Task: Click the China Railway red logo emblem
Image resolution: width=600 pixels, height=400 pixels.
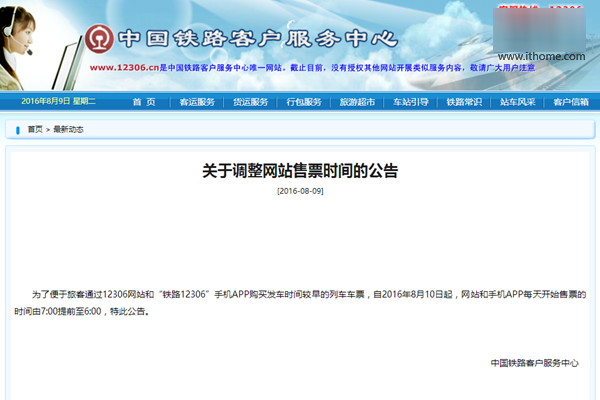Action: [99, 39]
